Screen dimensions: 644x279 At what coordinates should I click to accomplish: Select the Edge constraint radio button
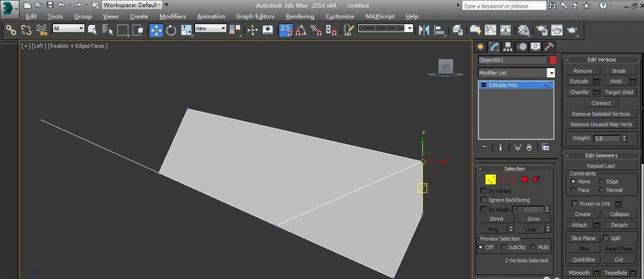tap(602, 181)
